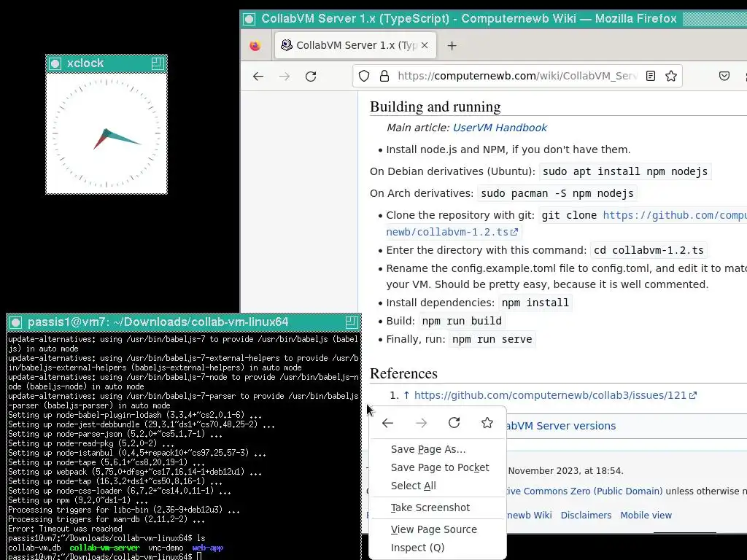
Task: Click the 'sudo pacman -S npm nodejs' code
Action: [x=557, y=193]
